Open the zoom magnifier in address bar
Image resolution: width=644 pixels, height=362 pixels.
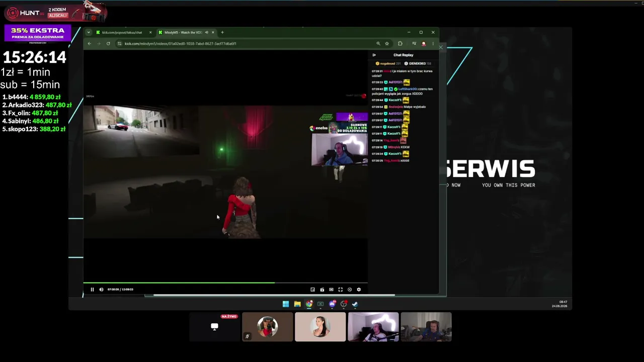pos(378,44)
